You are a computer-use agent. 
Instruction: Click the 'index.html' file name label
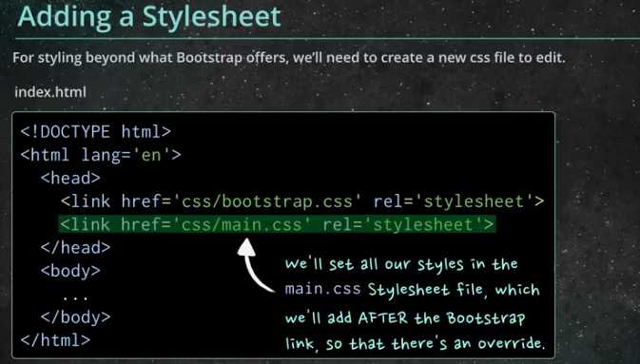click(x=50, y=92)
